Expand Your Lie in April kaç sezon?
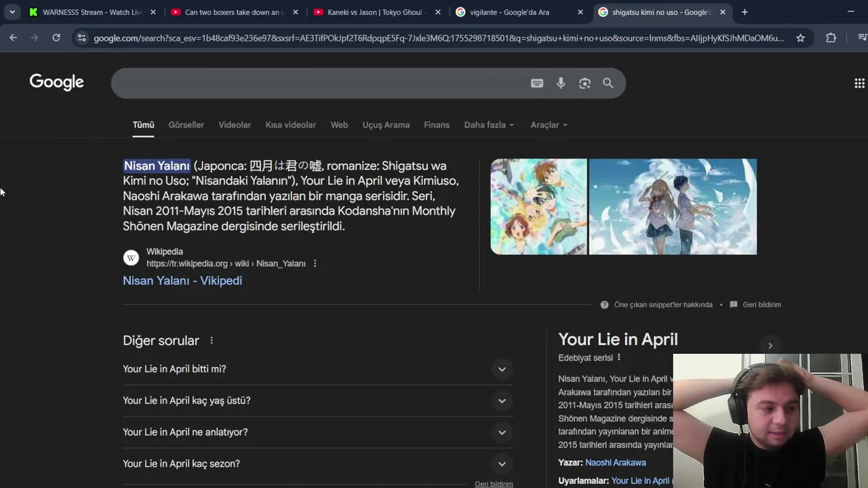 [x=317, y=464]
